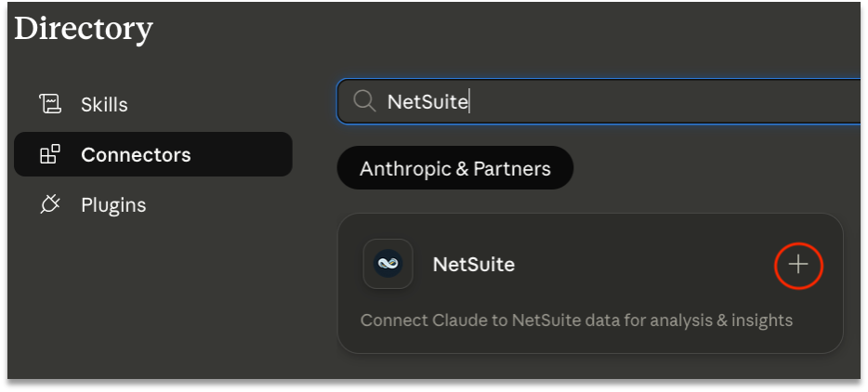Click the NetSuite infinity logo icon
Viewport: 868px width, 392px height.
[388, 264]
